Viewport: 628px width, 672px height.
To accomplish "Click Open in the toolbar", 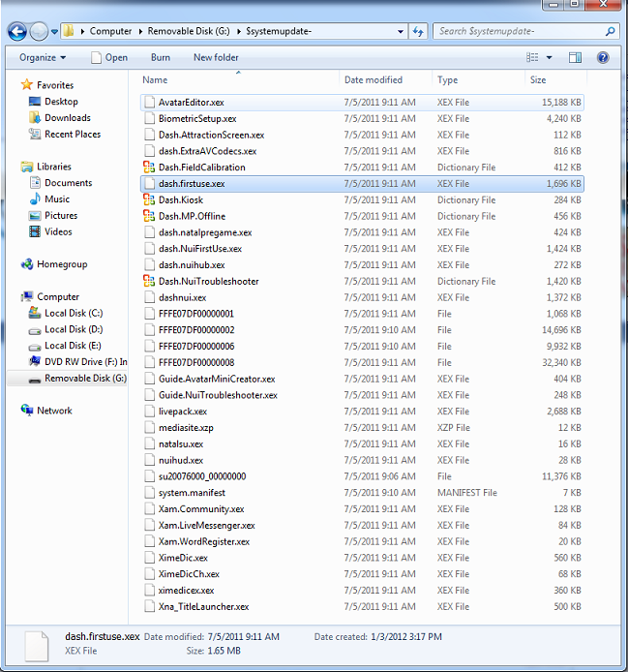I will click(109, 58).
